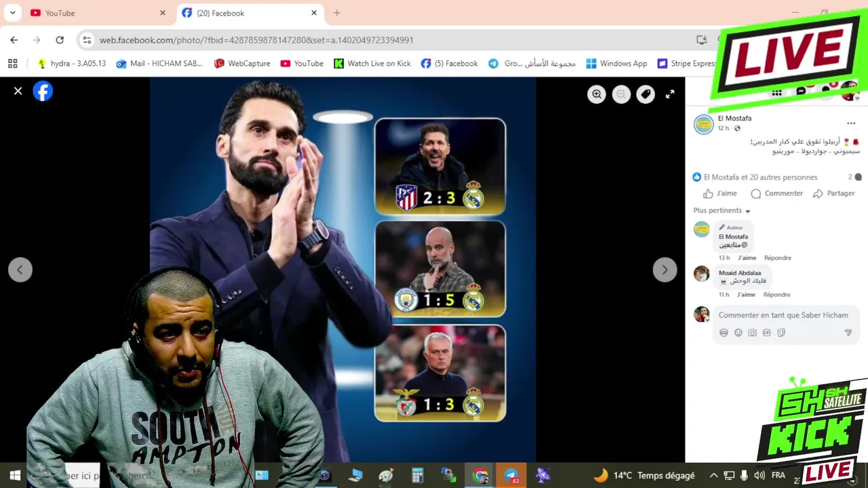The height and width of the screenshot is (488, 868).
Task: Close the YouTube tab
Action: 162,13
